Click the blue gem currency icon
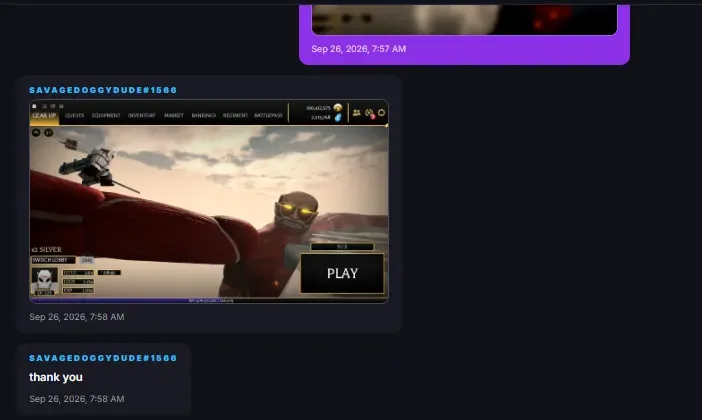 pyautogui.click(x=338, y=117)
